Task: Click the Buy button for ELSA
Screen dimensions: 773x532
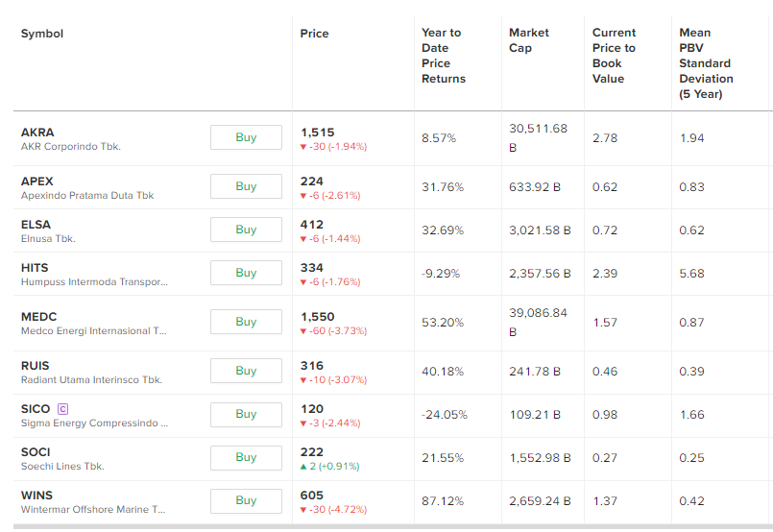Action: [x=246, y=230]
